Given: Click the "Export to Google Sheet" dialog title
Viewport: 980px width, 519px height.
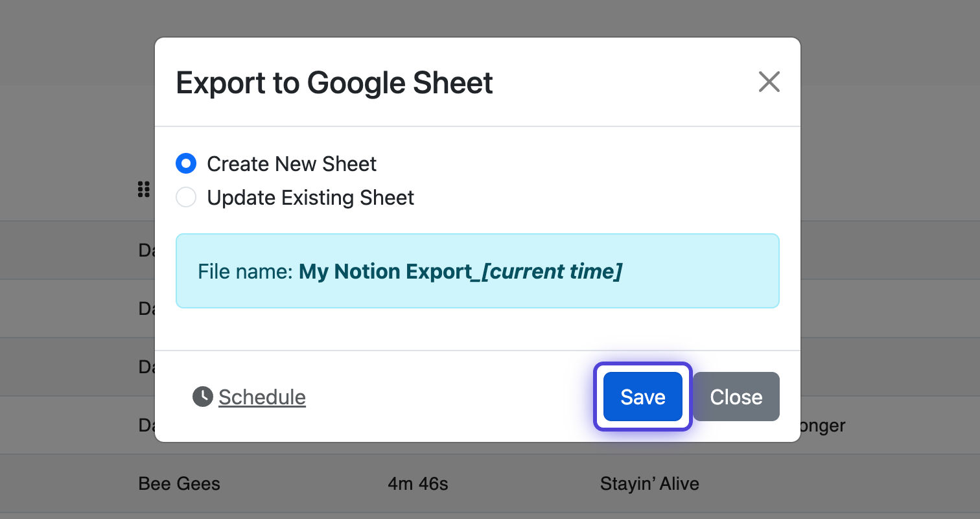Looking at the screenshot, I should [x=334, y=83].
